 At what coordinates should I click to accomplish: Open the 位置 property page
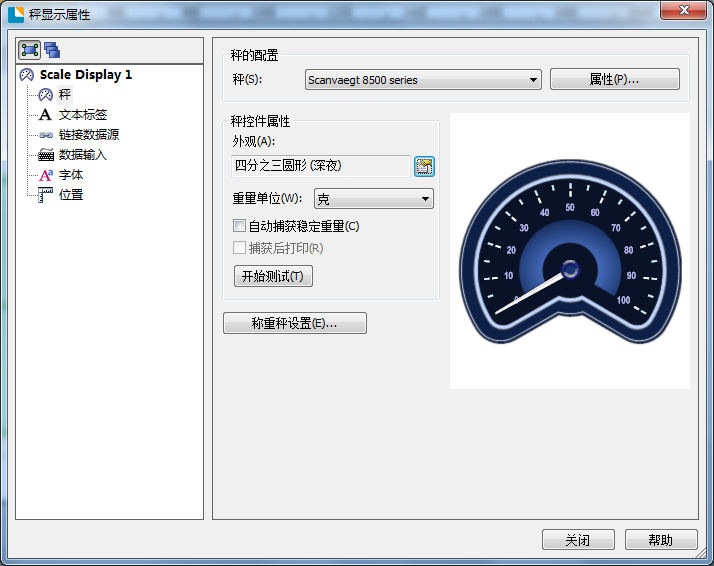[70, 195]
